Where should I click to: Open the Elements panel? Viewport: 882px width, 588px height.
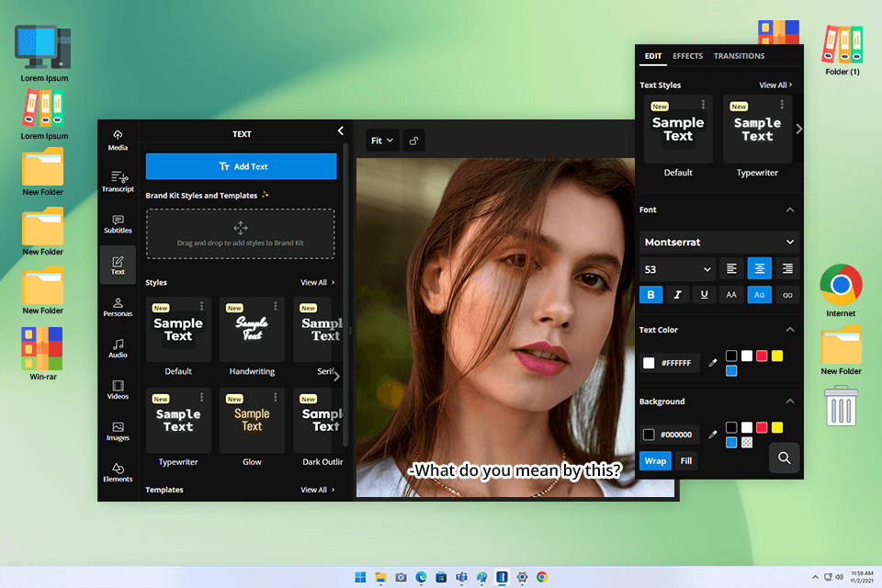118,471
